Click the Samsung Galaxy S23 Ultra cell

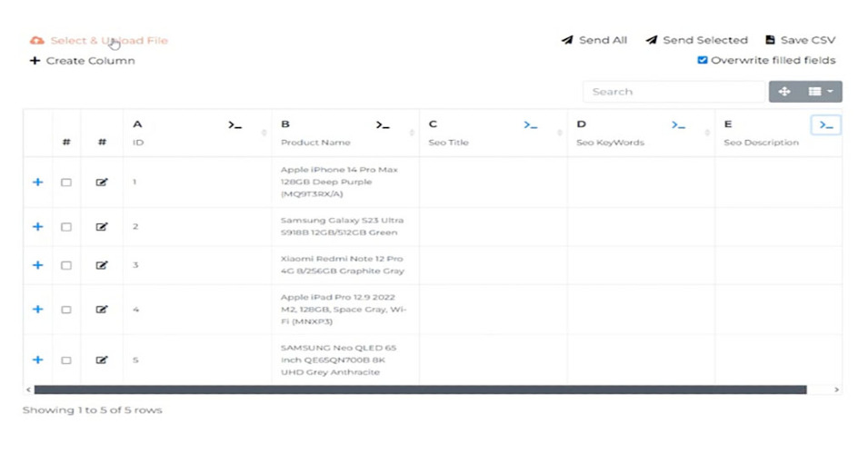345,227
